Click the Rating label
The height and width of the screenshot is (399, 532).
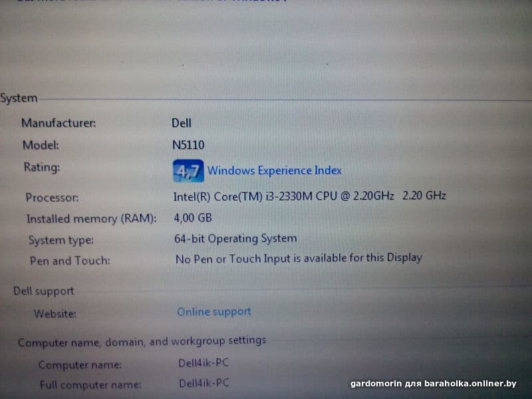pos(42,168)
